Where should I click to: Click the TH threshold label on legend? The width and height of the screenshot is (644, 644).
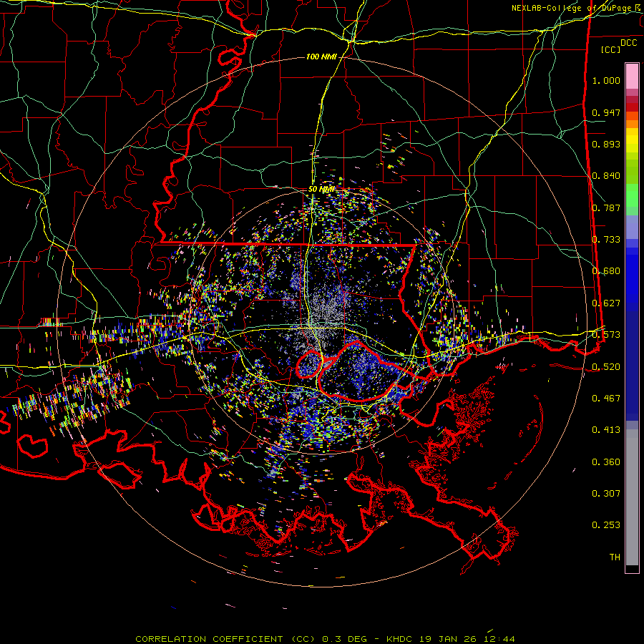click(615, 557)
